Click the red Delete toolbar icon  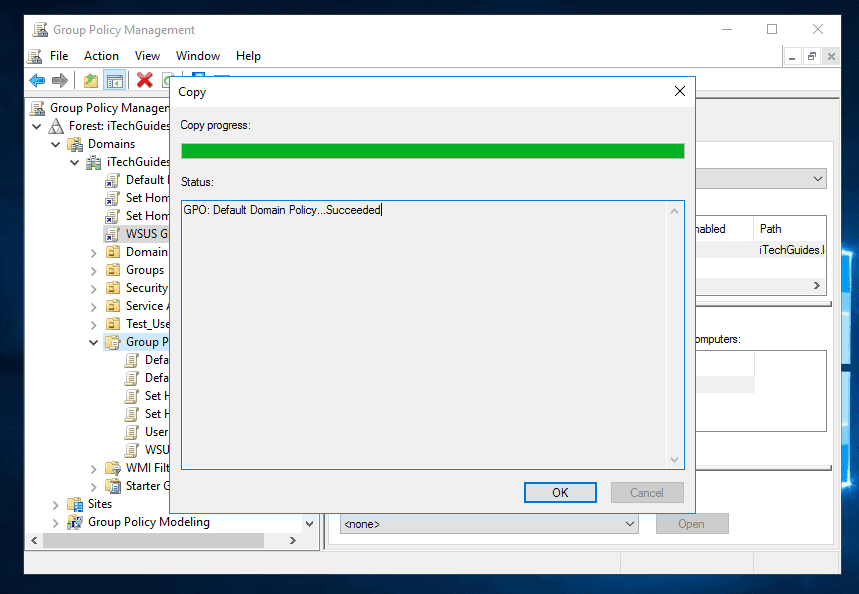[x=144, y=81]
